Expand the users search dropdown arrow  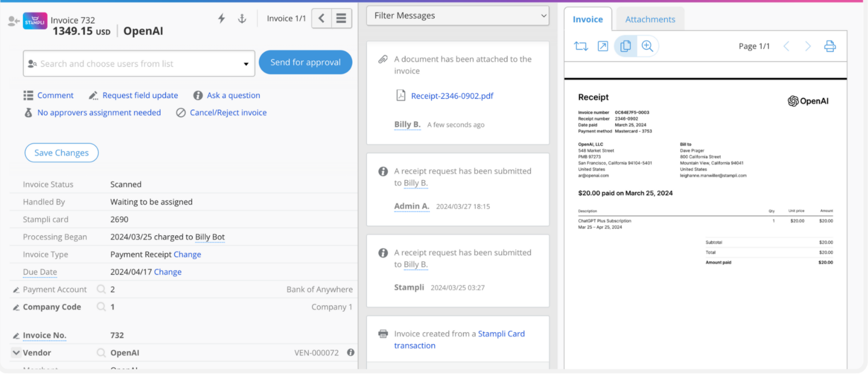click(x=246, y=64)
